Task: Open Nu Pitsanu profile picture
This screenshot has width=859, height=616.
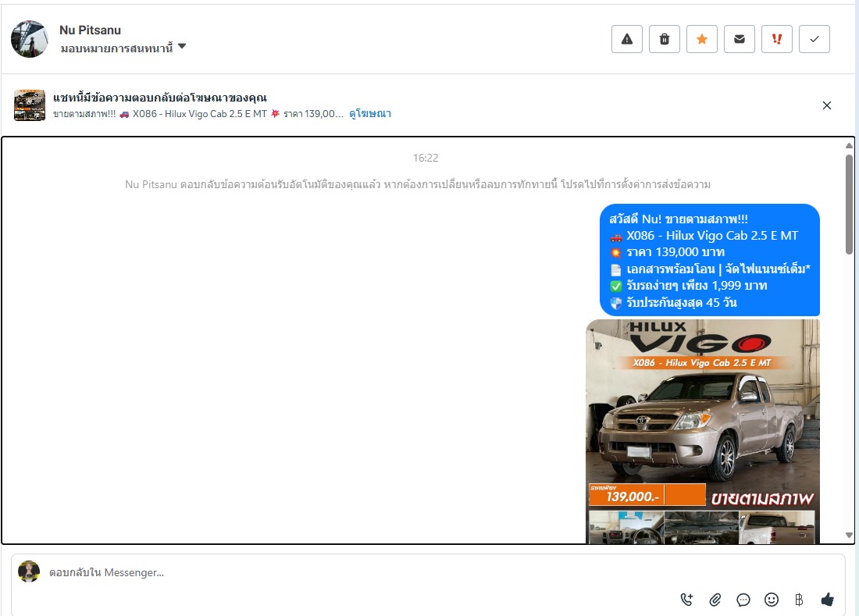Action: [30, 39]
